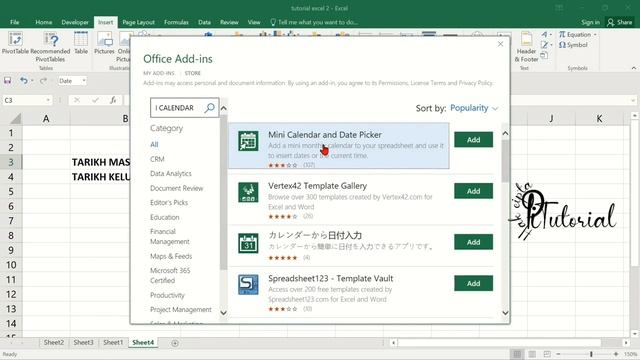Insert a Table from the ribbon
The height and width of the screenshot is (360, 640).
(x=81, y=42)
